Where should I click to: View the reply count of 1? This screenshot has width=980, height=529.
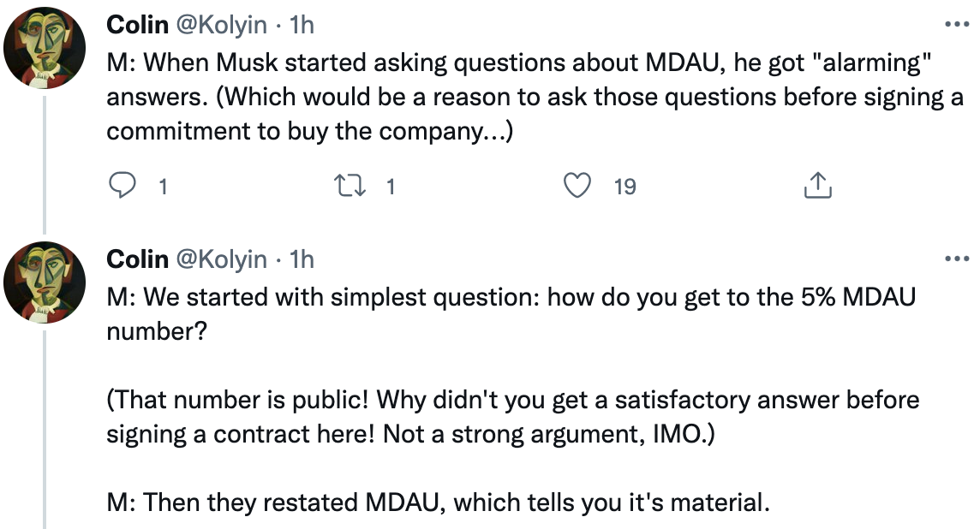163,186
